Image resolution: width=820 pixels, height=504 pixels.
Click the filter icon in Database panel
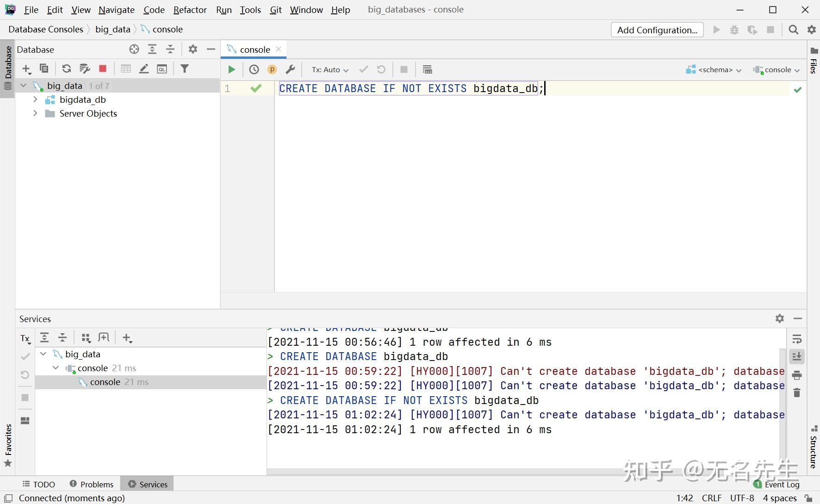(x=185, y=68)
